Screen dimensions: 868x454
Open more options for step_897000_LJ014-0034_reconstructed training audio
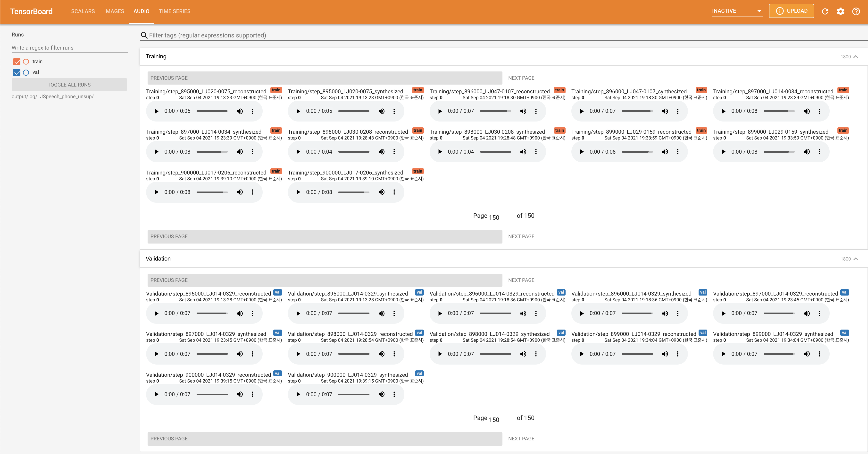pyautogui.click(x=819, y=111)
